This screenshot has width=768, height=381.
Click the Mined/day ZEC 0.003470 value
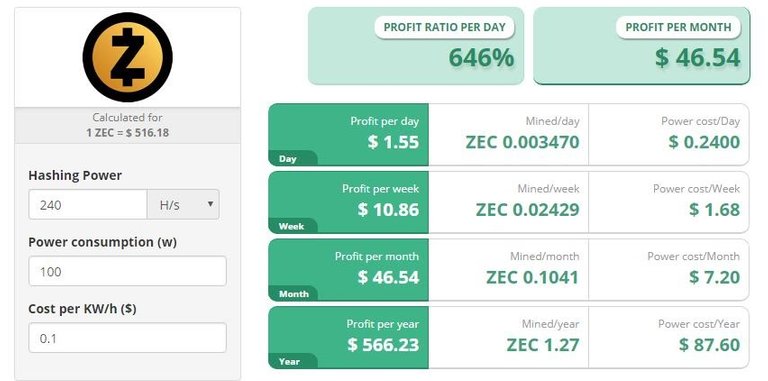522,142
